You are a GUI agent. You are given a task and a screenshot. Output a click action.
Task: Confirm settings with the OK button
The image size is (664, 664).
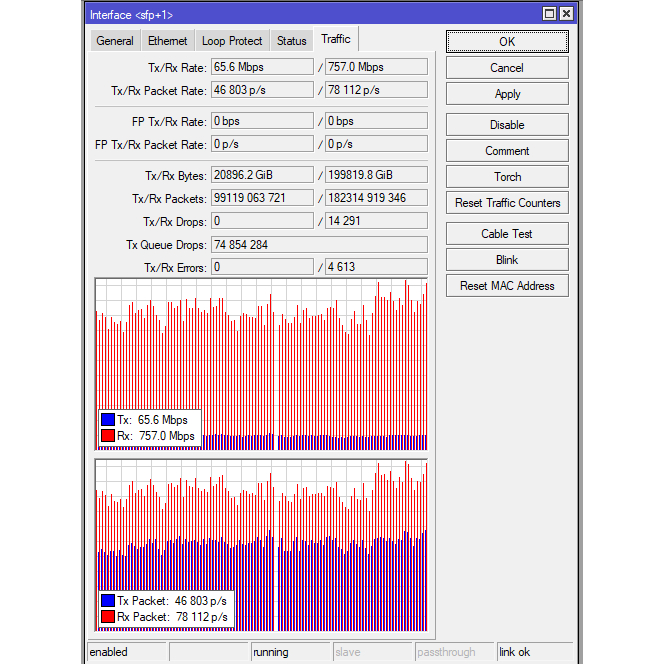point(507,42)
